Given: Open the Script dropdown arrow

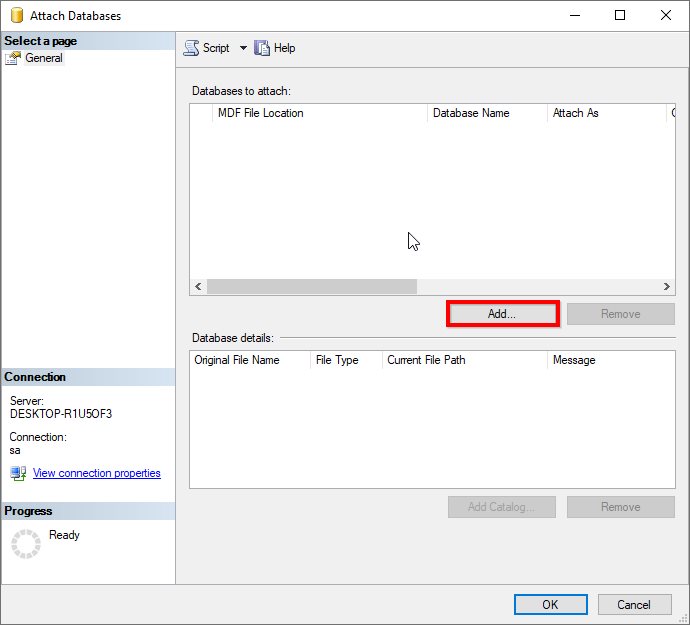Looking at the screenshot, I should [243, 48].
